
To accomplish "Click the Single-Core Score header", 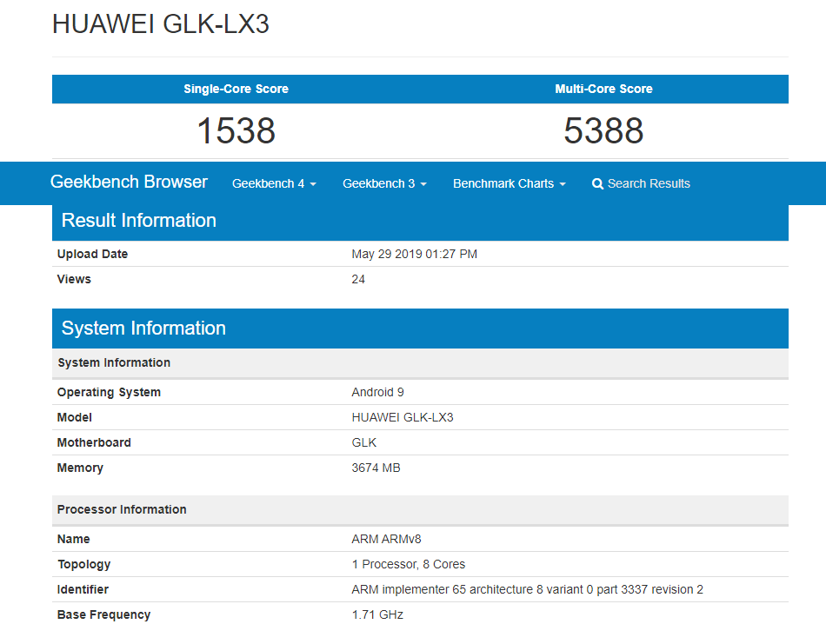I will [236, 89].
